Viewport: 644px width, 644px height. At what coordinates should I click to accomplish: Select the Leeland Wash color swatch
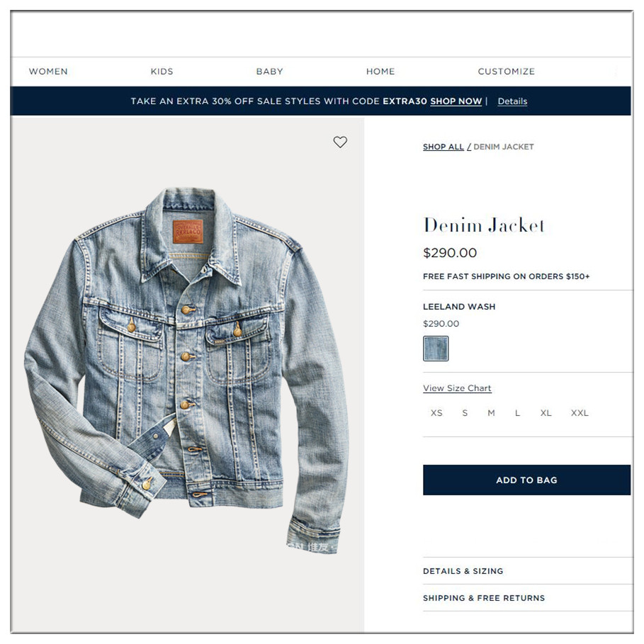point(436,349)
